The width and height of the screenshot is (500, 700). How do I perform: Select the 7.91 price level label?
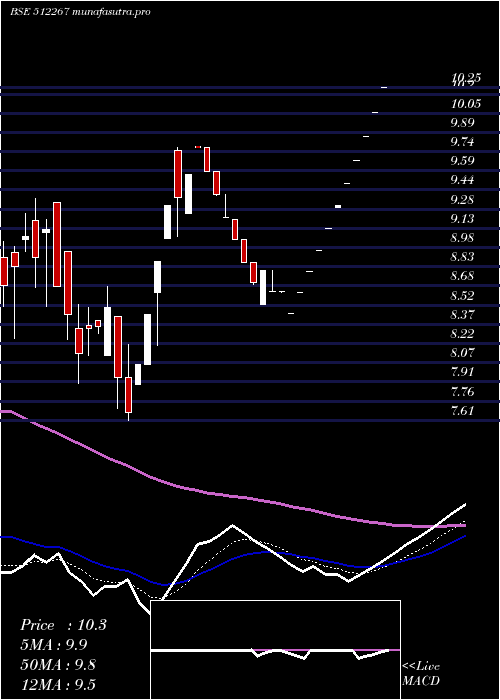tap(462, 372)
